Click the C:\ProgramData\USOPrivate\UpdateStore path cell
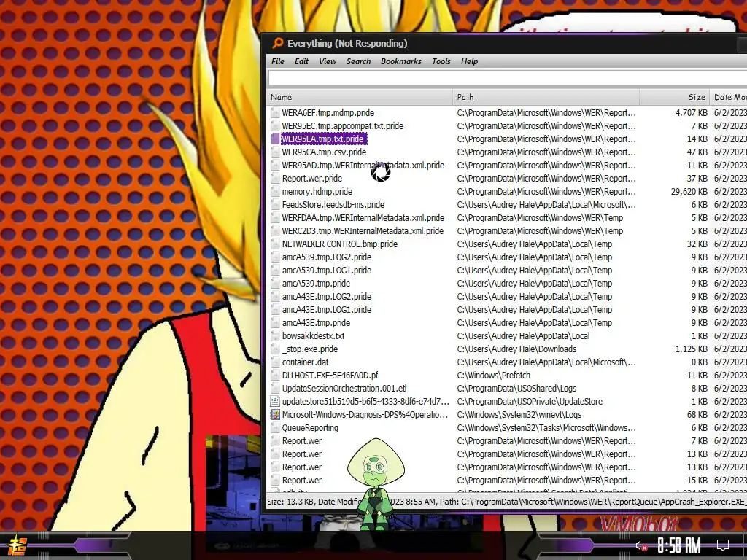The image size is (747, 560). [530, 402]
